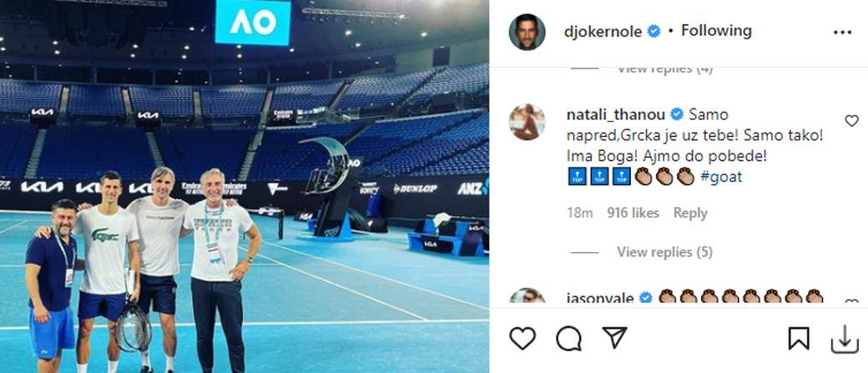This screenshot has width=868, height=373.
Task: Open natali_thanou profile picture
Action: pos(527,122)
